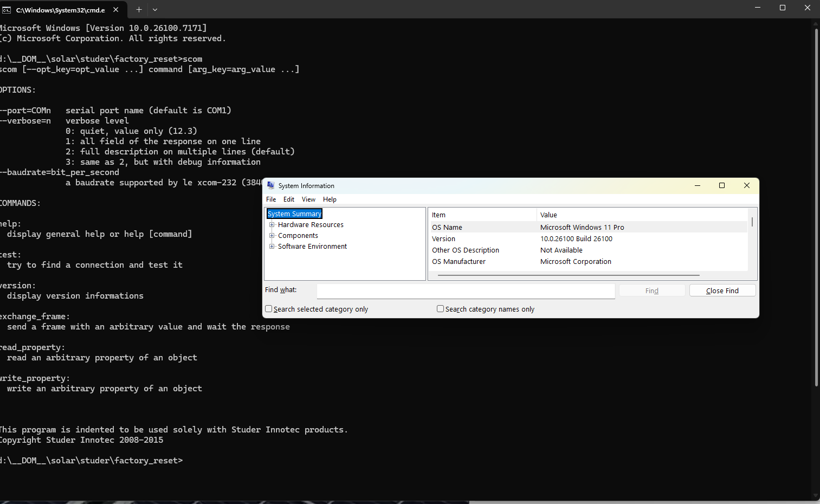Check Search category names only
Image resolution: width=820 pixels, height=504 pixels.
[441, 309]
